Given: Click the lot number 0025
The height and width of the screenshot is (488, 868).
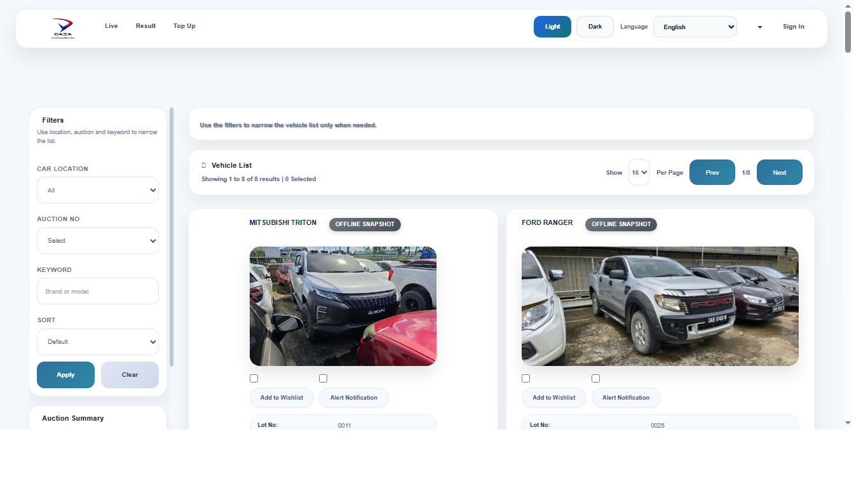Looking at the screenshot, I should click(658, 426).
